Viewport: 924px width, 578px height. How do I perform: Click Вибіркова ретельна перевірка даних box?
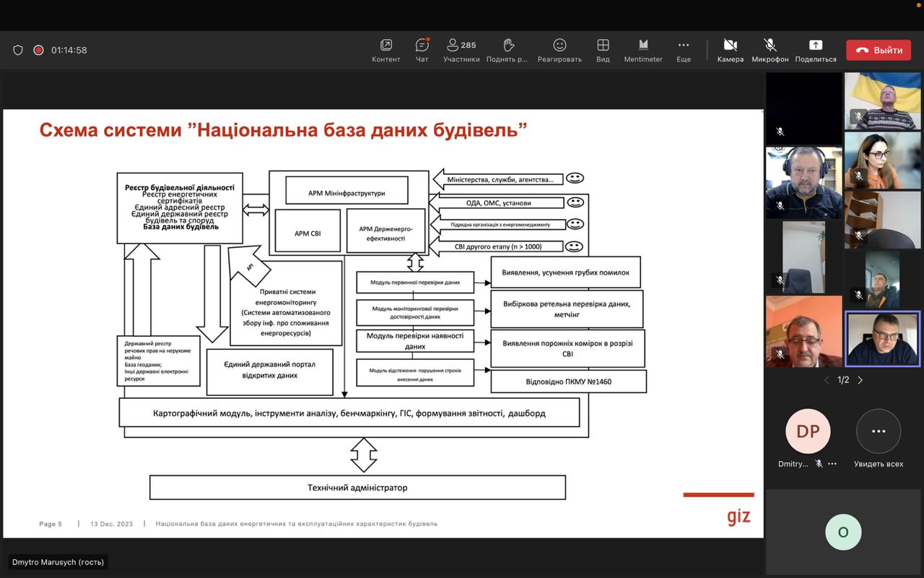pyautogui.click(x=567, y=309)
